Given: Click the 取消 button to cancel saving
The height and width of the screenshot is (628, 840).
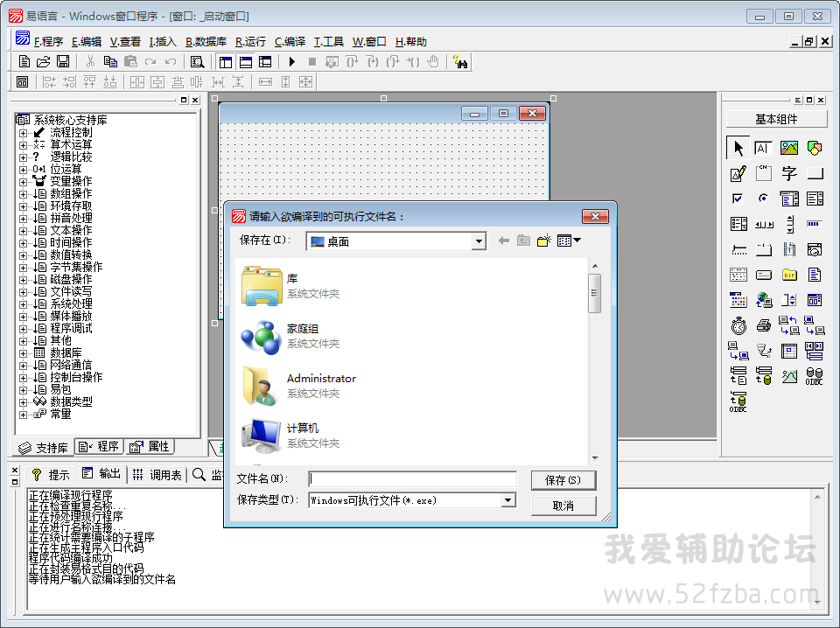Looking at the screenshot, I should tap(563, 506).
